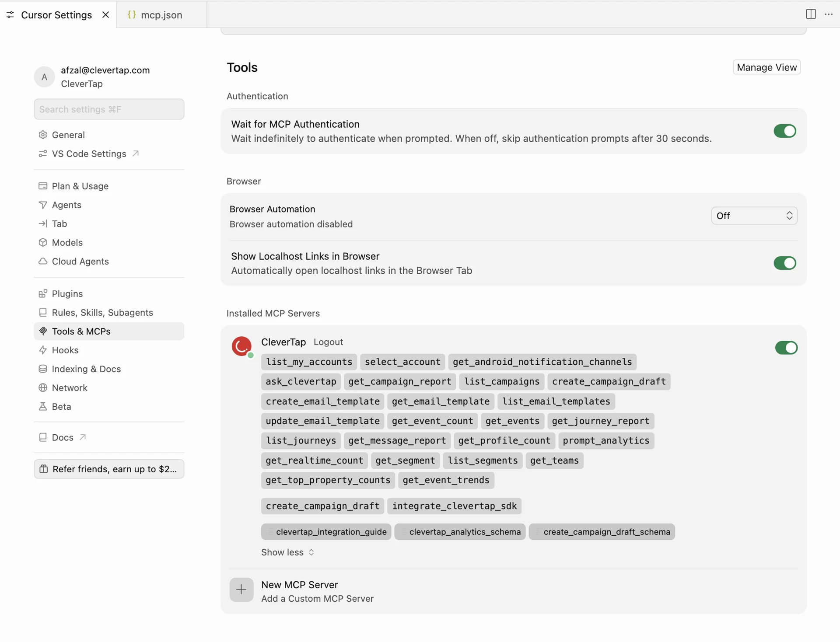The width and height of the screenshot is (840, 642).
Task: Click the Beta flask icon
Action: tap(43, 406)
